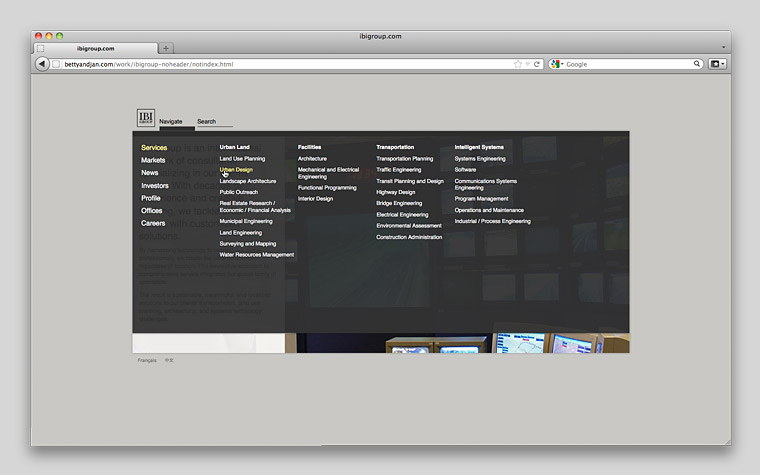This screenshot has width=760, height=475.
Task: Reload the page with the refresh icon
Action: 537,64
